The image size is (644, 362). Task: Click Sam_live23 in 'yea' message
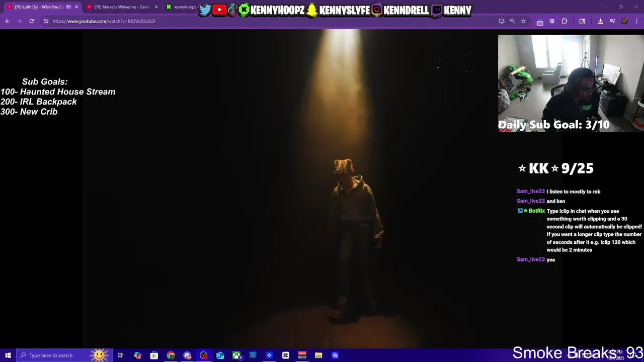(x=530, y=259)
